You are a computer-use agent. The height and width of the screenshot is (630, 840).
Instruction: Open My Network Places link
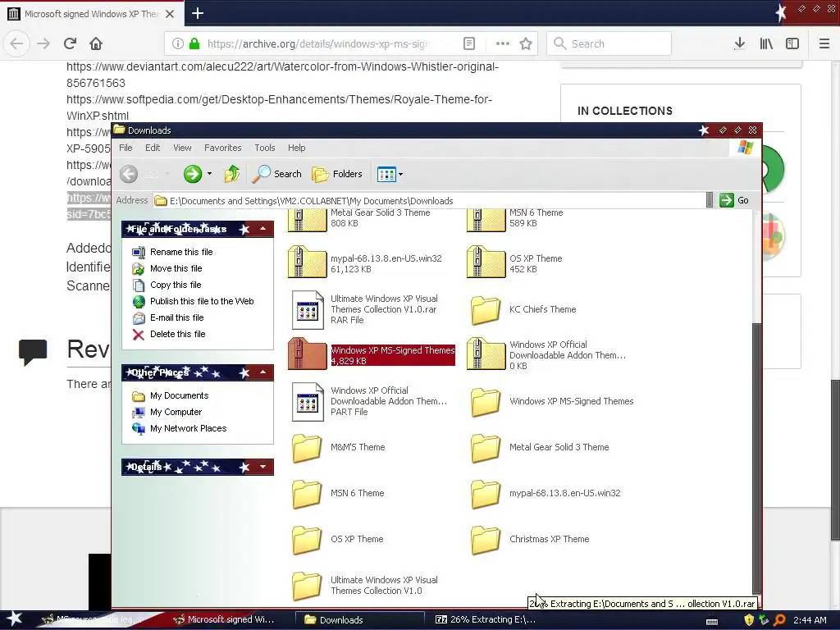(188, 428)
